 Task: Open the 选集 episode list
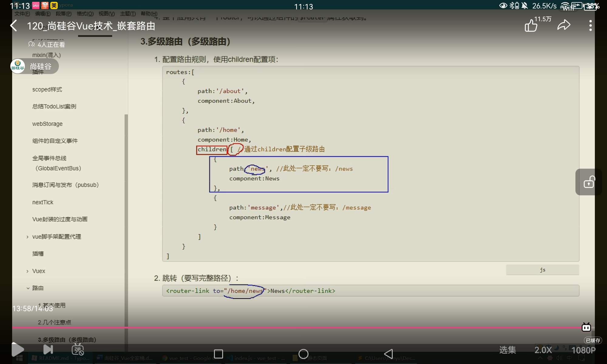[x=507, y=350]
